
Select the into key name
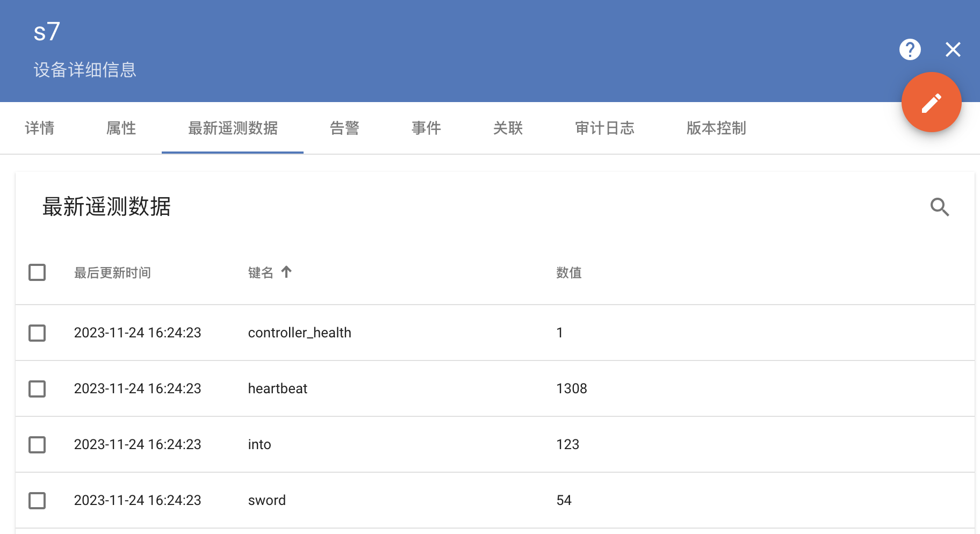coord(260,444)
